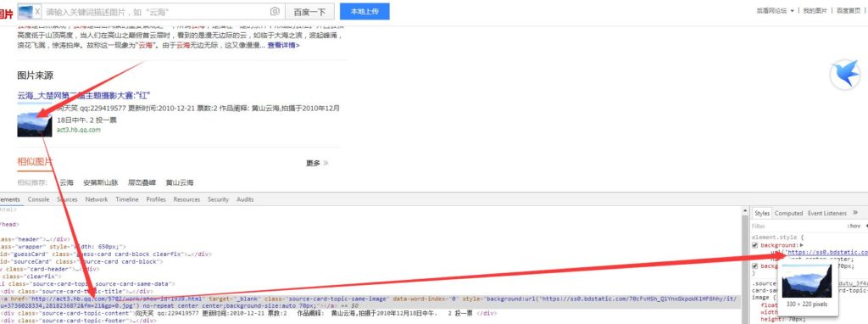The height and width of the screenshot is (324, 868).
Task: Uncheck the background url property checkbox
Action: click(x=754, y=245)
